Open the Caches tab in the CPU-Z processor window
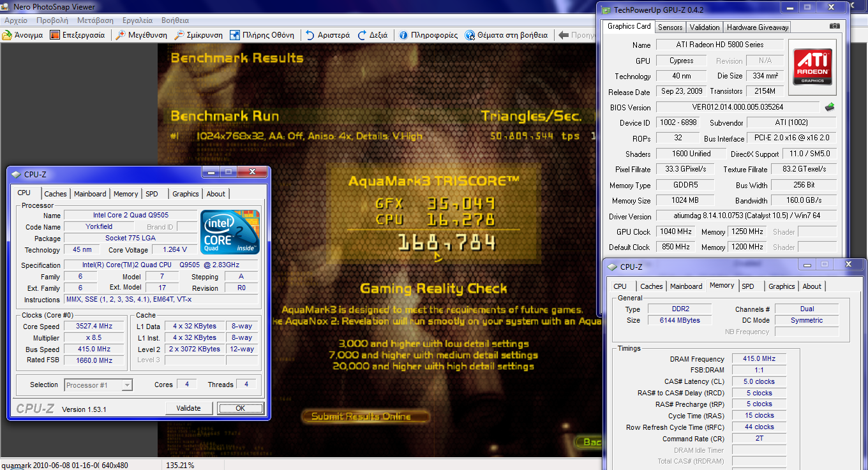The image size is (868, 470). pos(56,194)
